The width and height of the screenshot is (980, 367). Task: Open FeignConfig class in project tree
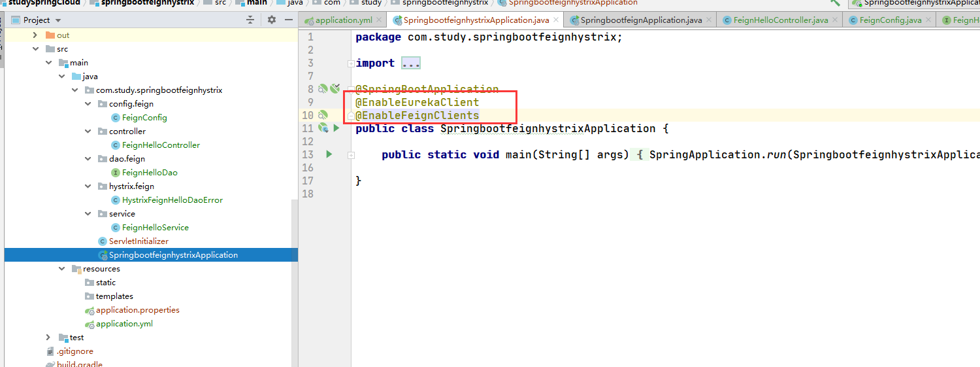coord(144,118)
